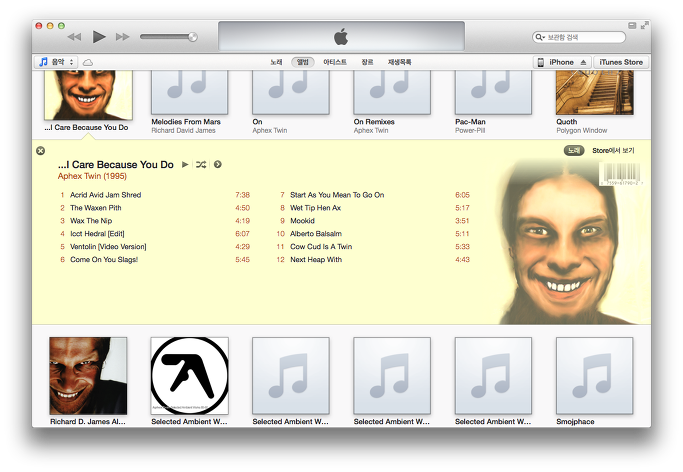The image size is (683, 472).
Task: Open the On album by Aphex Twin
Action: [x=291, y=92]
